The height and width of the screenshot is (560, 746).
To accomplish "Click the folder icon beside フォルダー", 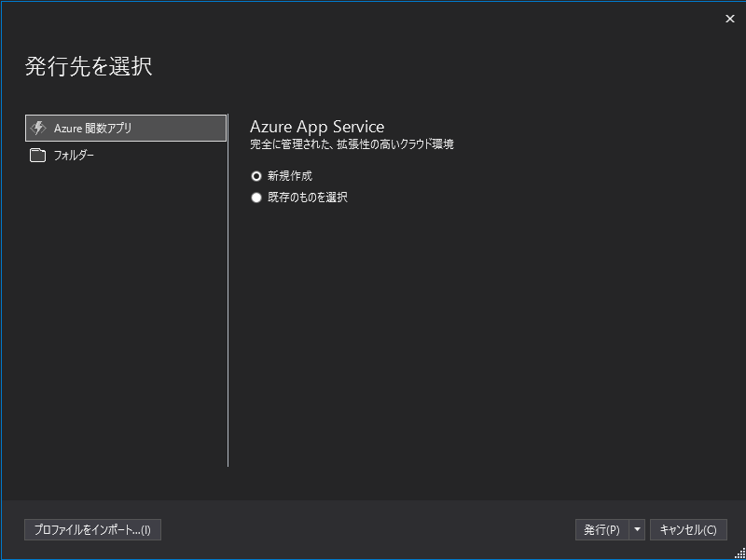I will (37, 155).
